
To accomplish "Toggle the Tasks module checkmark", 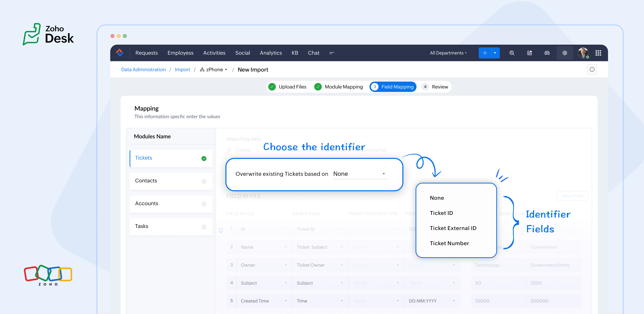I will click(204, 227).
